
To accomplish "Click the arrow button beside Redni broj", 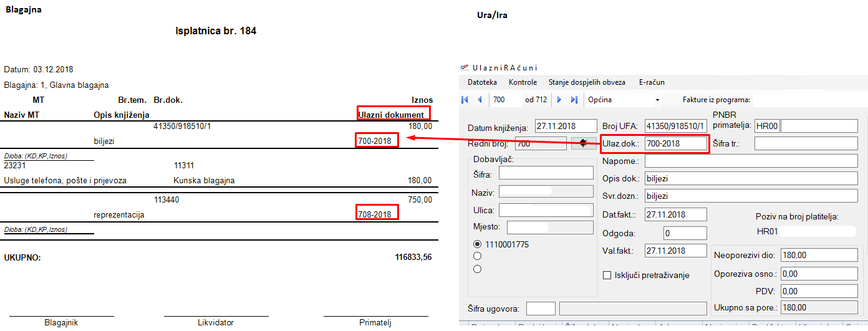I will tap(584, 143).
